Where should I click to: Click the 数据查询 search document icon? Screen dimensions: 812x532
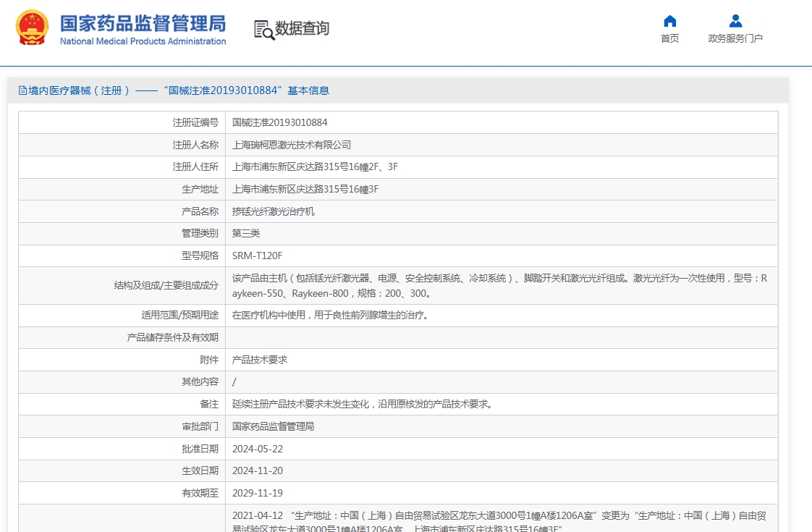point(263,30)
